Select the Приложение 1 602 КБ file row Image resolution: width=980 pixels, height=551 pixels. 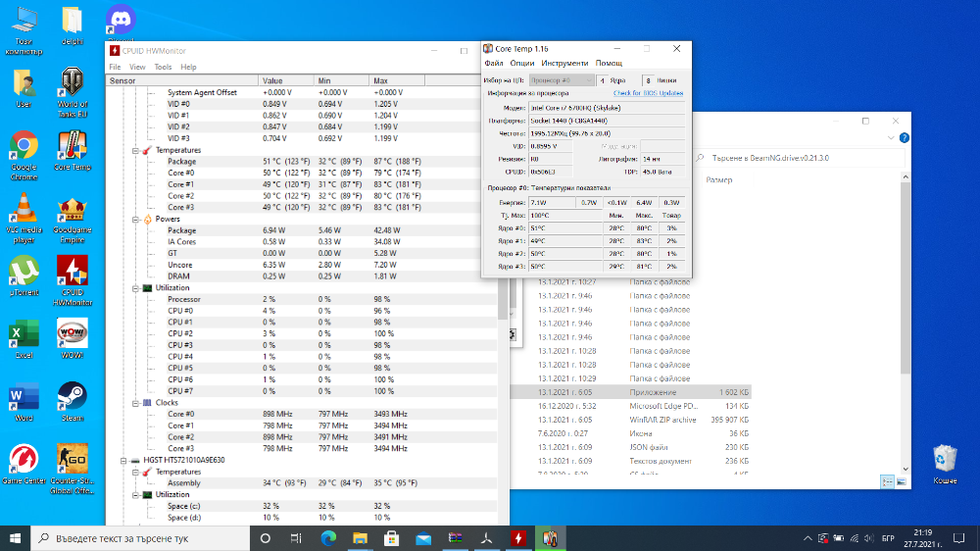(x=631, y=392)
